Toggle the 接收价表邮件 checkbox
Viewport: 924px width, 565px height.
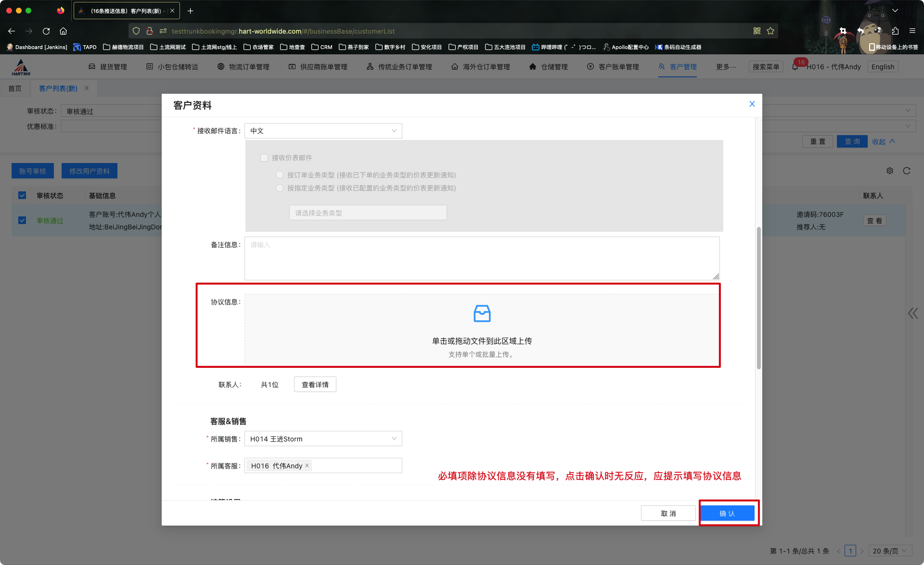tap(264, 158)
